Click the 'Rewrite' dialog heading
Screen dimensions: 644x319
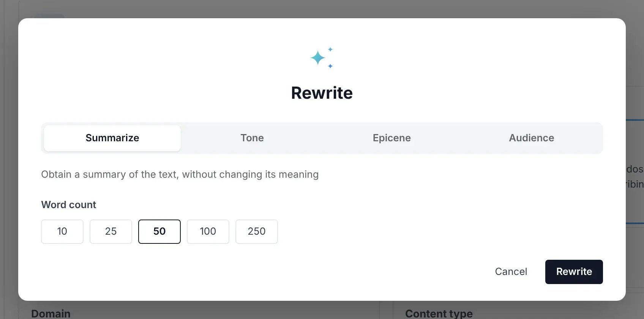(322, 93)
